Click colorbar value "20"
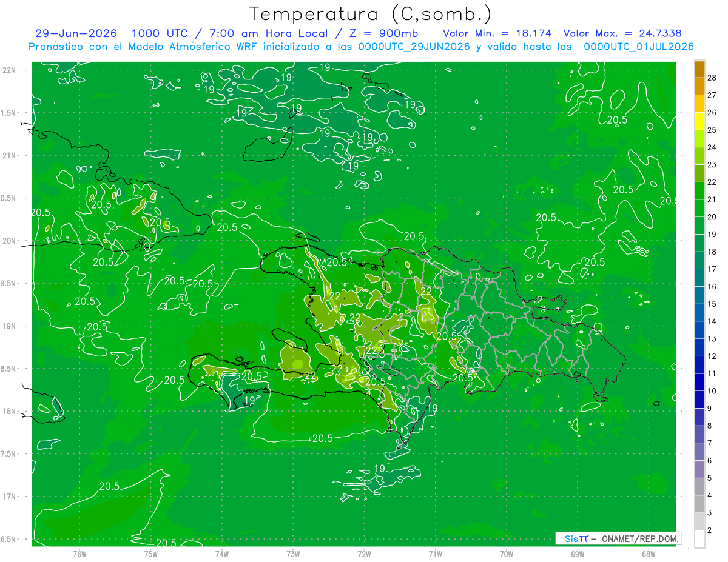This screenshot has width=728, height=562. coord(712,216)
